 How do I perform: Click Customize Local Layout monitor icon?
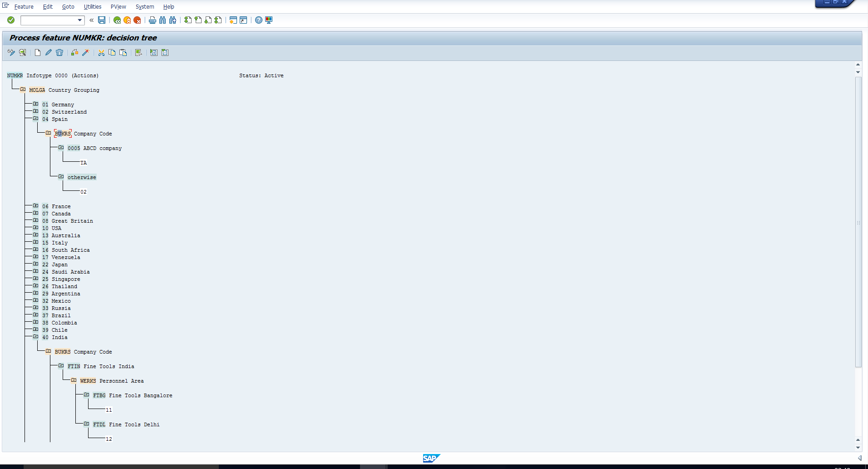pos(269,20)
